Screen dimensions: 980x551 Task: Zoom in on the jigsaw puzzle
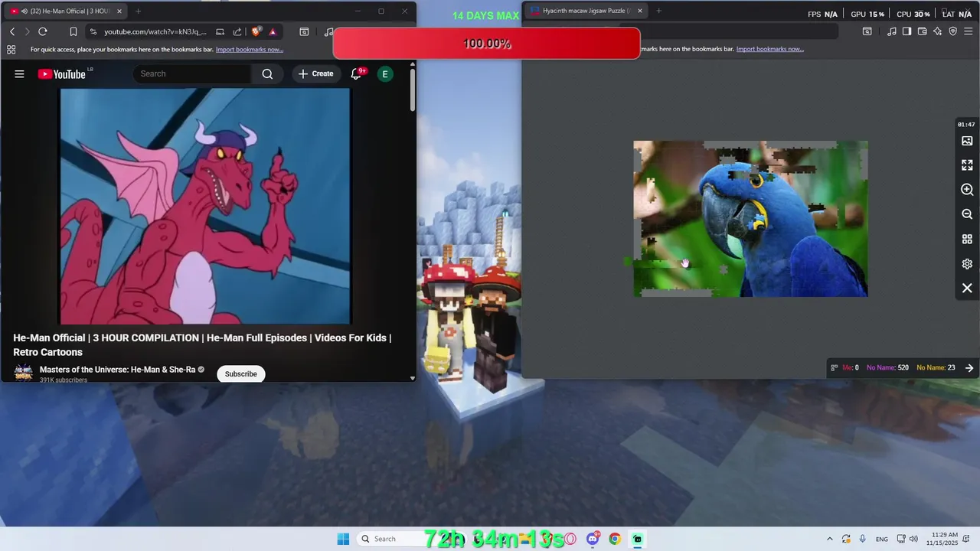pyautogui.click(x=967, y=189)
